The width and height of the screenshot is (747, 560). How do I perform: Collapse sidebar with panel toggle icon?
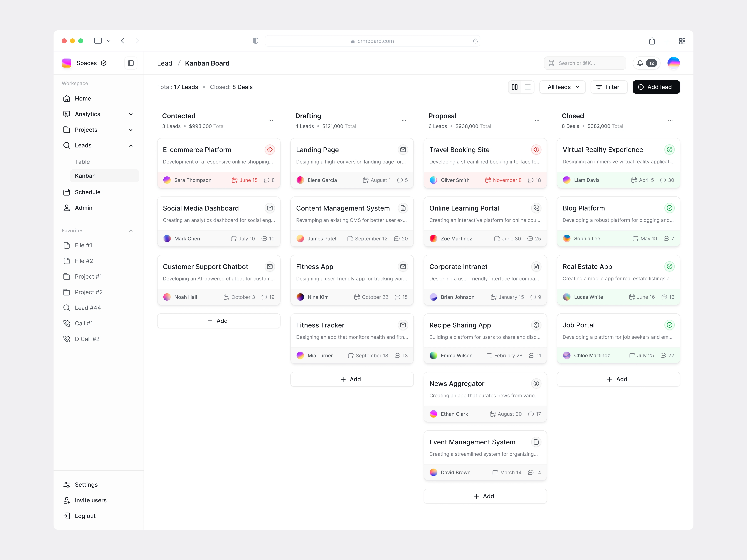tap(131, 63)
